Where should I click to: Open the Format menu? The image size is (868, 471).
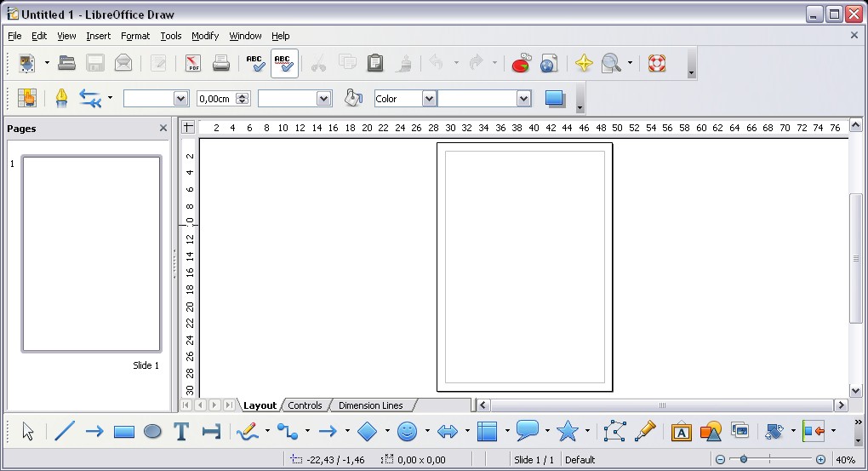point(135,36)
